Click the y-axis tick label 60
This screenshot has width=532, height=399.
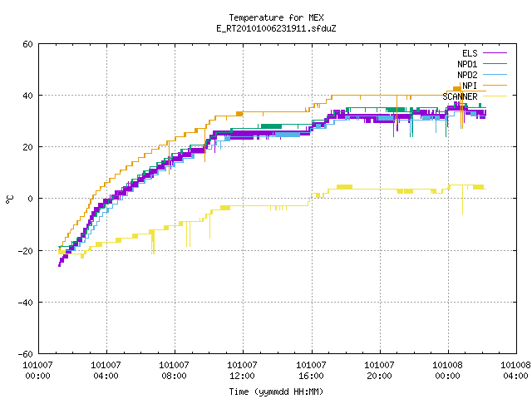pos(27,44)
